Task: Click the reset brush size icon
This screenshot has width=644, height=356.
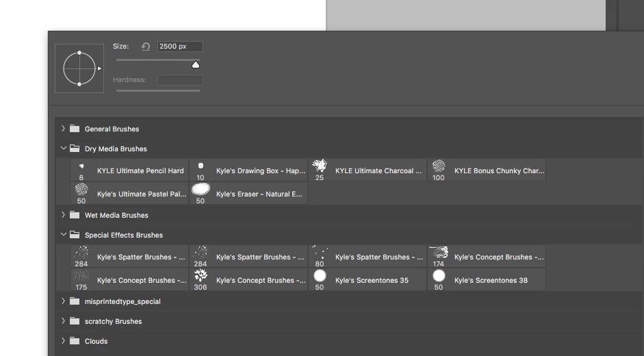Action: tap(145, 47)
